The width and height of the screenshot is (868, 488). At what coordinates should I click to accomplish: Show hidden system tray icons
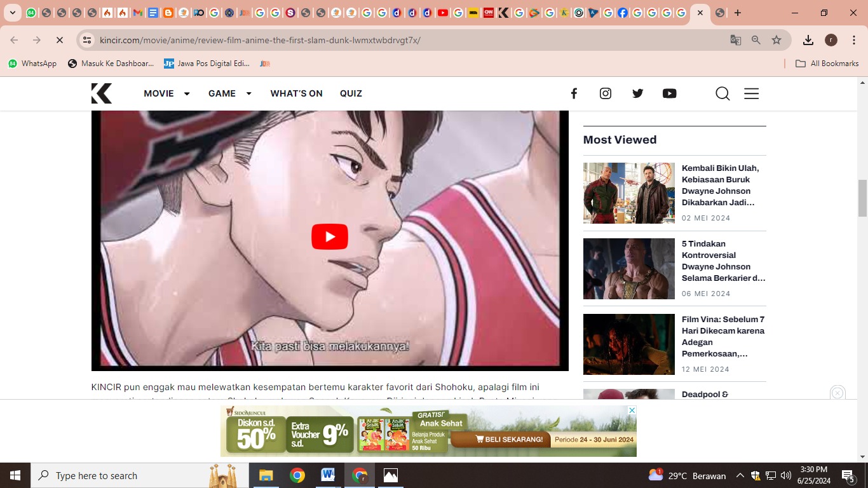click(740, 475)
